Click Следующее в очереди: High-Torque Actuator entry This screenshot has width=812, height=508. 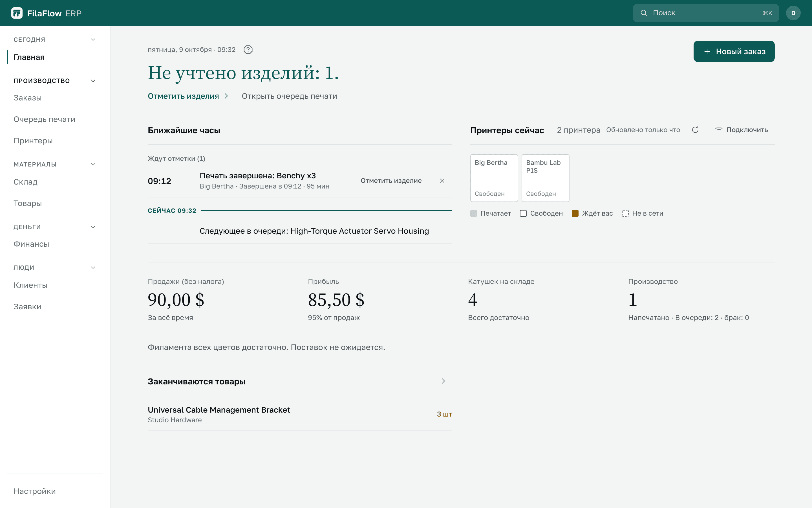314,231
